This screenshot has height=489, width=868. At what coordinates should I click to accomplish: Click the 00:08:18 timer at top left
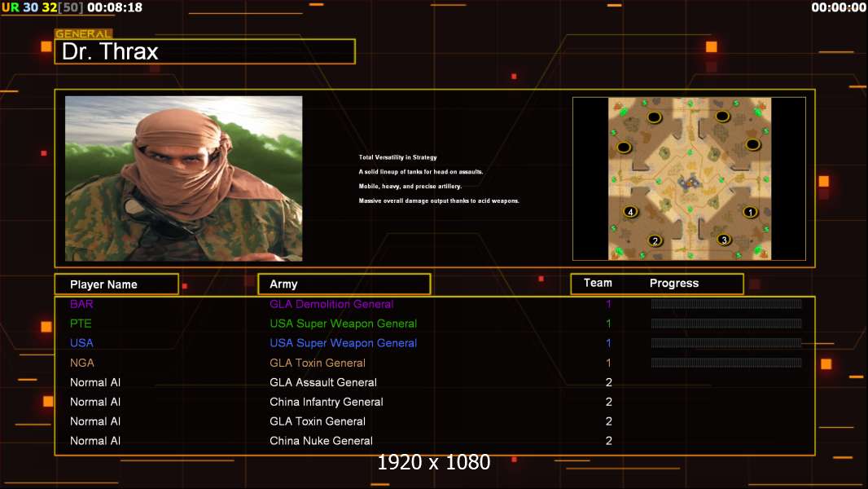[114, 7]
